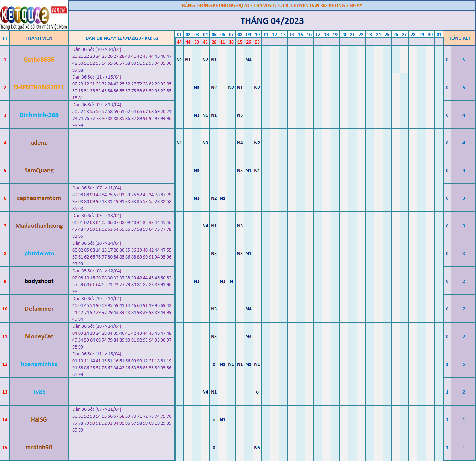Select the N4 cell in Gathe8686 row

[249, 60]
